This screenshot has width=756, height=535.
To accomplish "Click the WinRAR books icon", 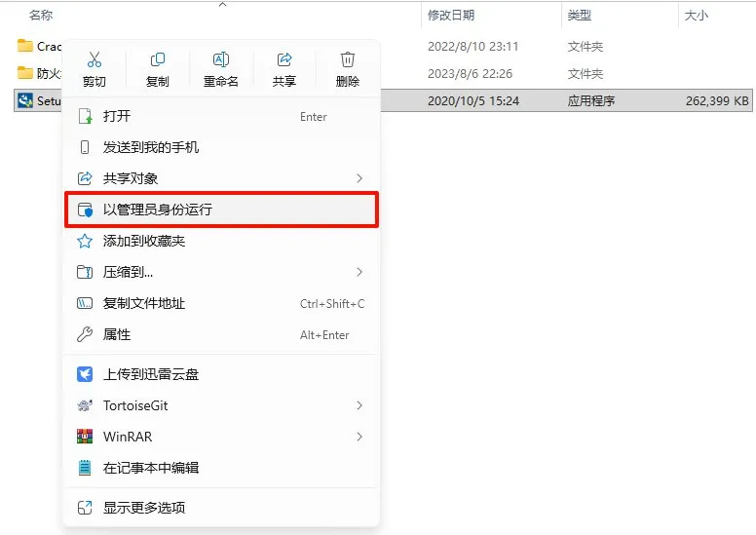I will tap(85, 437).
